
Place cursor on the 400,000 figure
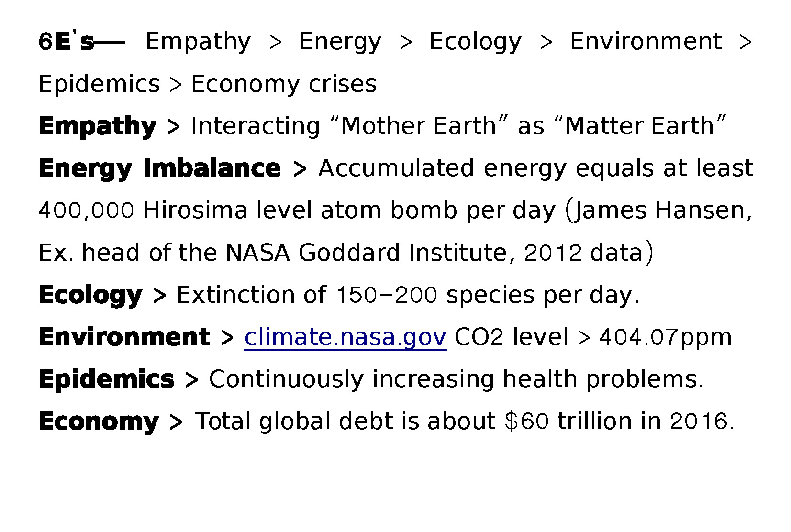pos(86,211)
